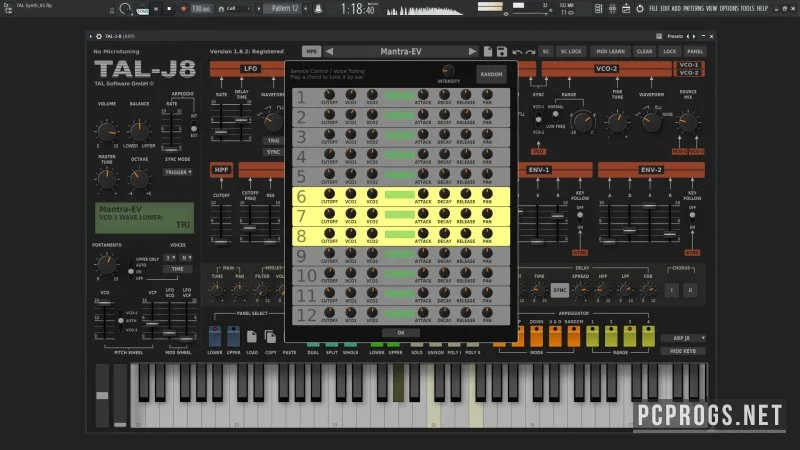
Task: Select the UPPER panel select switch
Action: pyautogui.click(x=233, y=336)
